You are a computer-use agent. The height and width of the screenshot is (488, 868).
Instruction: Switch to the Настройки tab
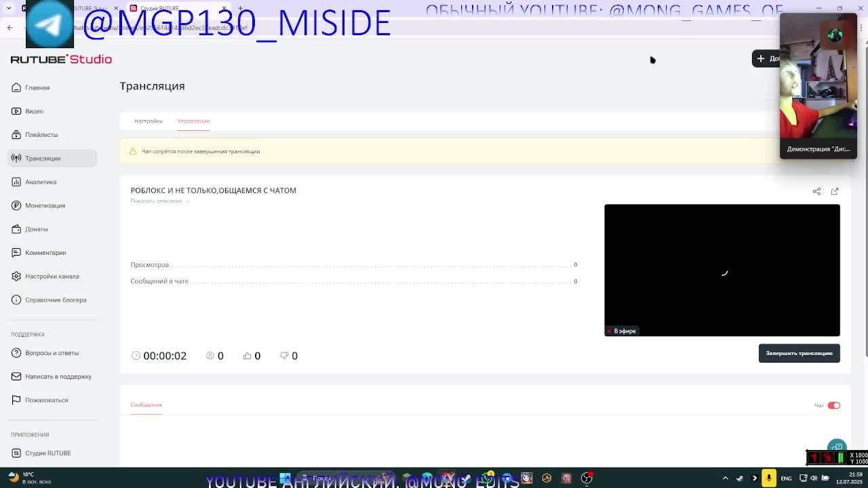[148, 121]
